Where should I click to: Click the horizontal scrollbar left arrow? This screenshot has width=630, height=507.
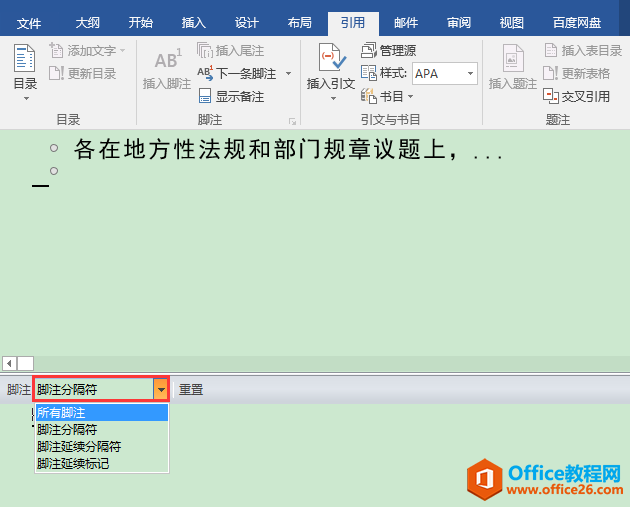tap(9, 364)
